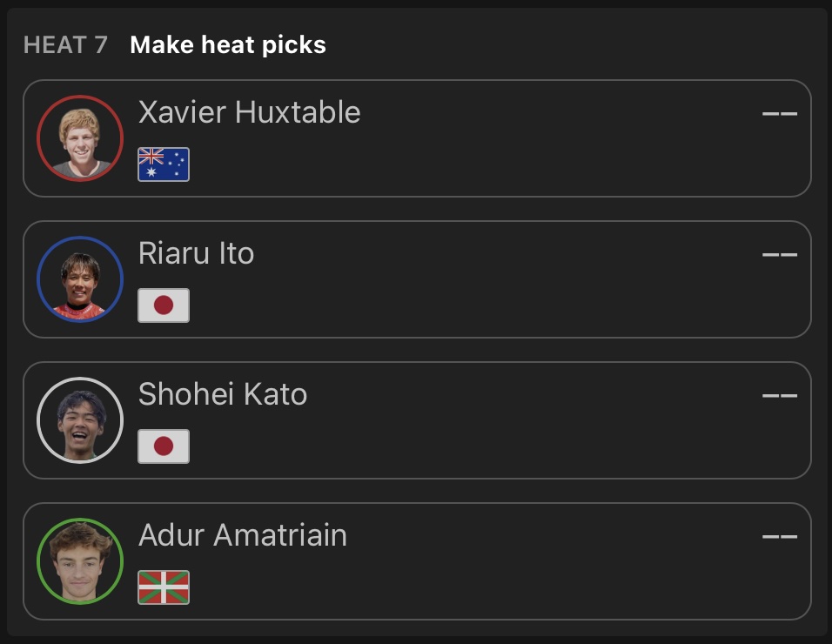Screen dimensions: 832x644
Task: Click the Australian flag under Xavier Huxtable
Action: coord(164,164)
